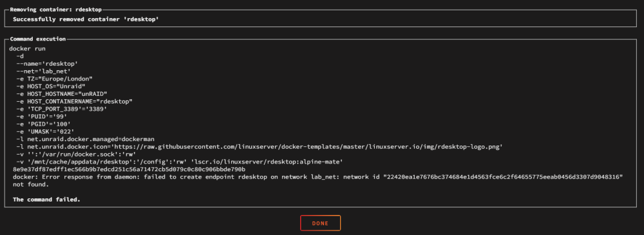644x235 pixels.
Task: Select the --name='rdesktop' line
Action: point(47,64)
